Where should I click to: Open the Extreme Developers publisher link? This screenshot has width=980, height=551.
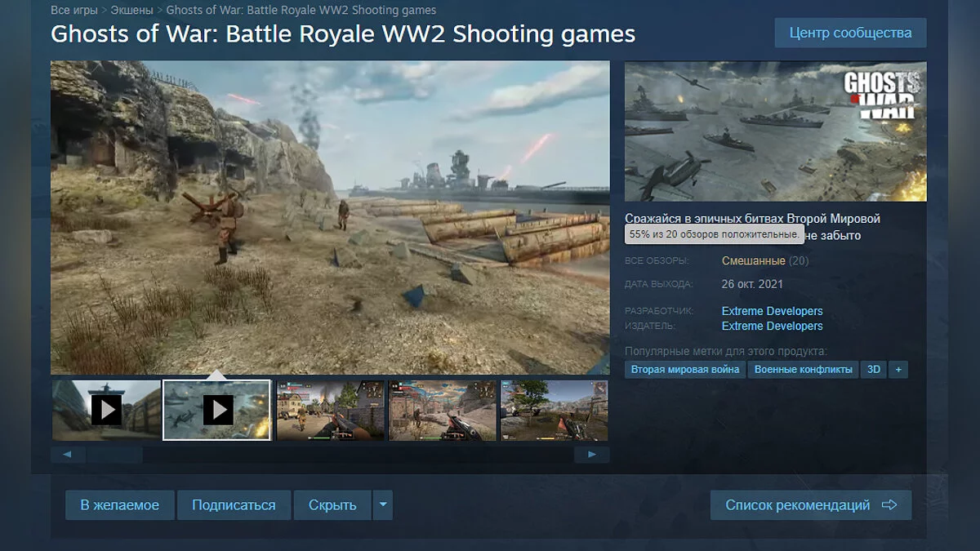772,326
